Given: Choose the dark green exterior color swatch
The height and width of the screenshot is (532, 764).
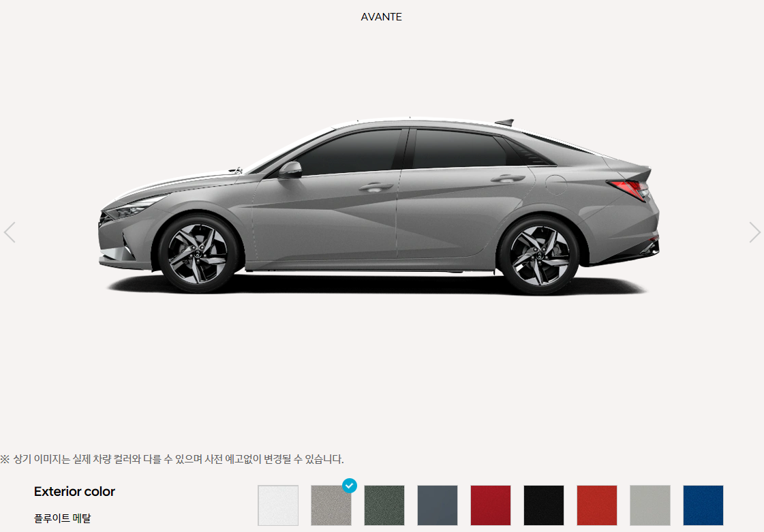Looking at the screenshot, I should coord(384,505).
